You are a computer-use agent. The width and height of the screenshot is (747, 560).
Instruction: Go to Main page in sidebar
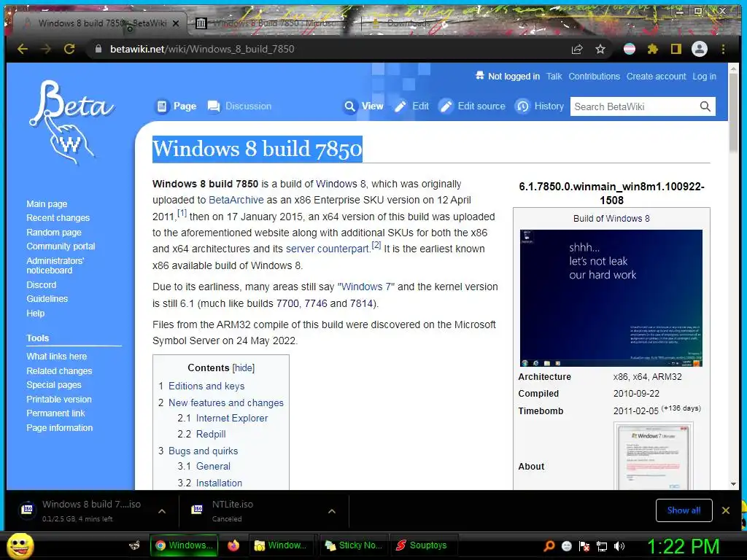coord(47,204)
